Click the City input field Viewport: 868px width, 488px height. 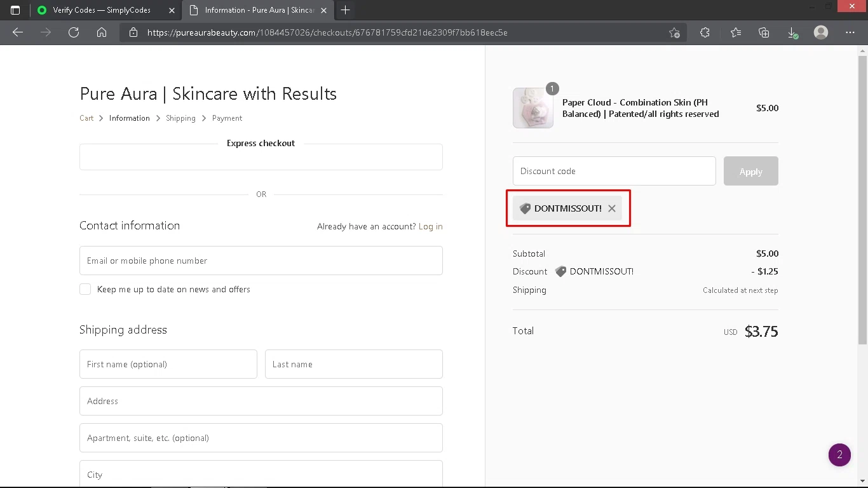(261, 474)
